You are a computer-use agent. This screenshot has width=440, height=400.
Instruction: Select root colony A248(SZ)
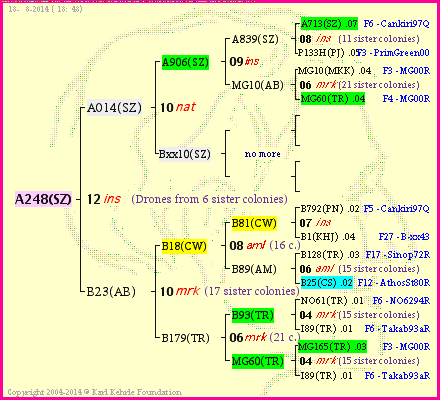coord(43,199)
